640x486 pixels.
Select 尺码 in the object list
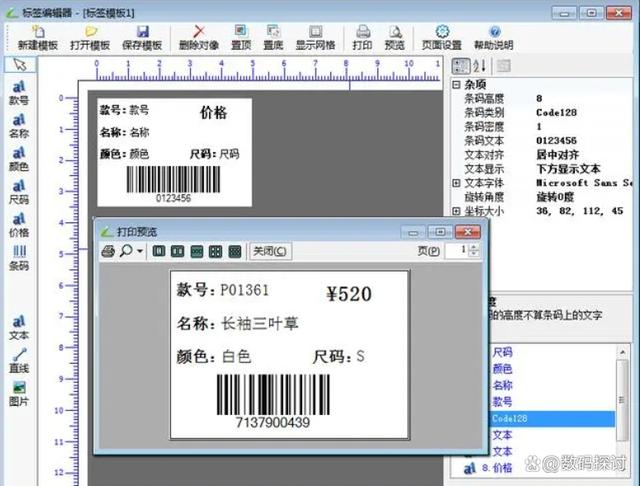coord(502,352)
